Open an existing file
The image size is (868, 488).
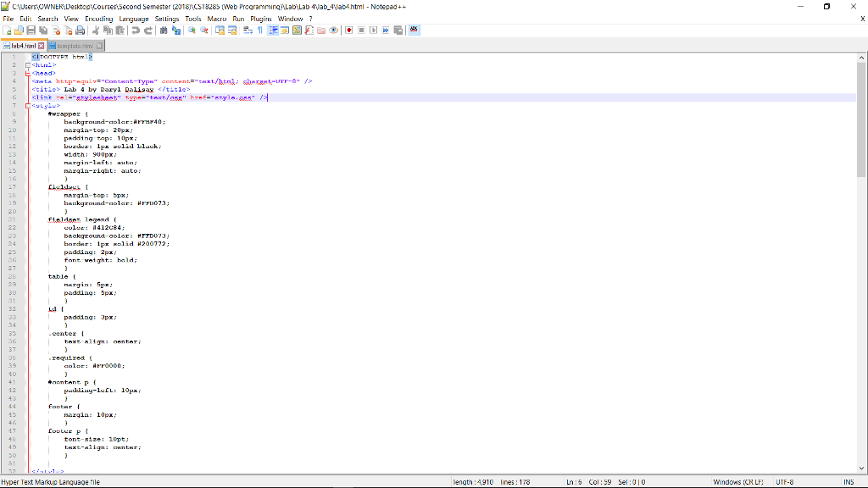19,30
